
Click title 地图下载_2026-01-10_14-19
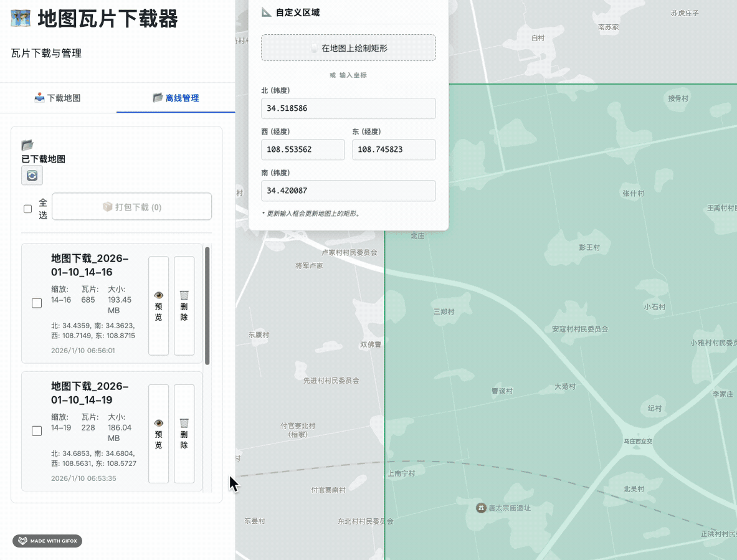(90, 393)
